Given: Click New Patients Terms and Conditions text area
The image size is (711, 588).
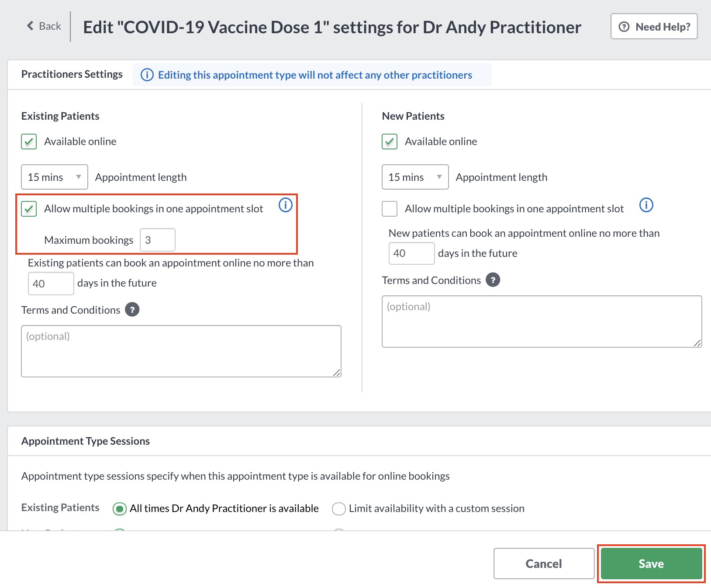Looking at the screenshot, I should (542, 322).
